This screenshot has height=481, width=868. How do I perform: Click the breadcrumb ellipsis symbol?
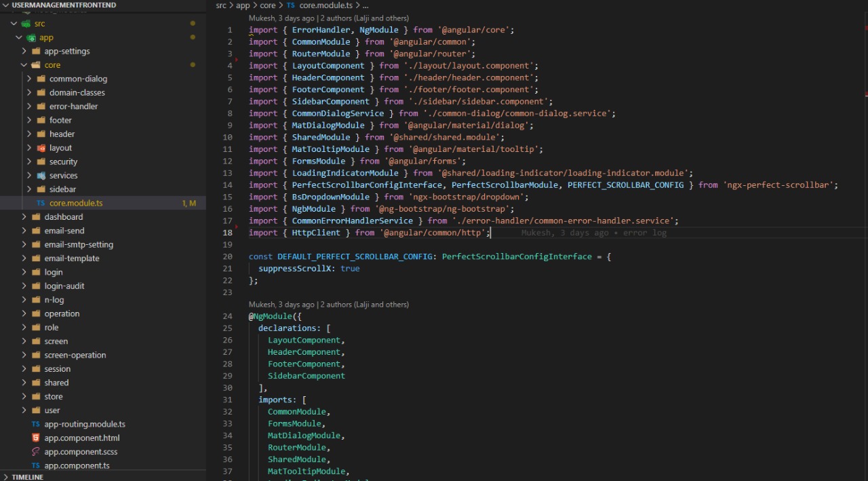tap(365, 5)
